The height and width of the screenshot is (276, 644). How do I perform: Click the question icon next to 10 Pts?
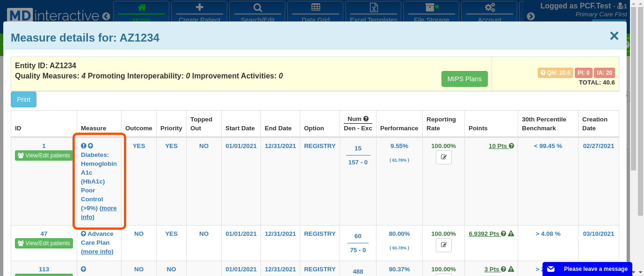pos(511,146)
